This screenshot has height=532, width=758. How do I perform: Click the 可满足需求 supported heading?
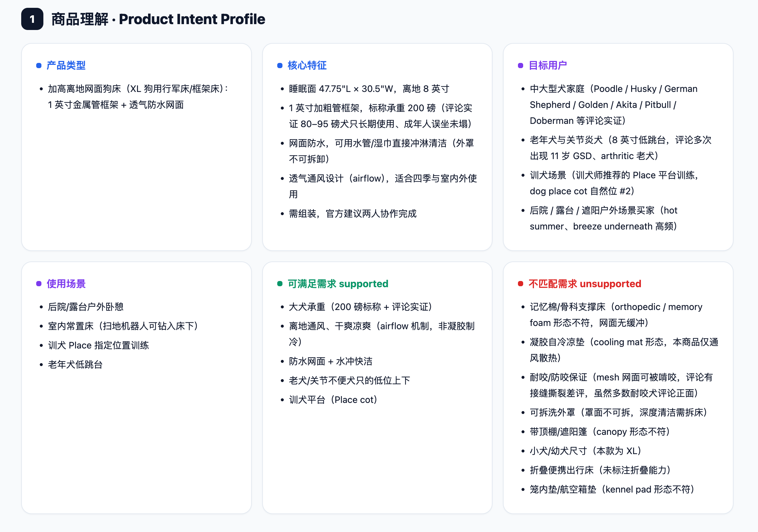(338, 284)
